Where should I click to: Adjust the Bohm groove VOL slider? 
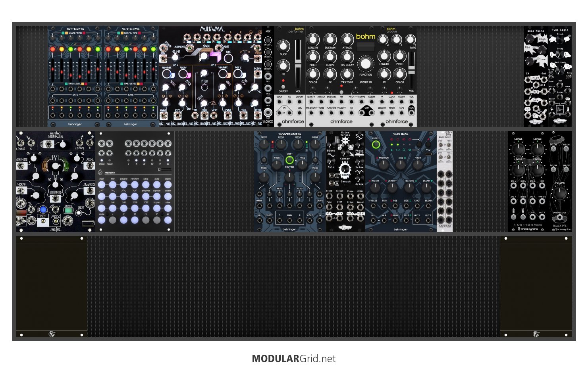point(411,69)
